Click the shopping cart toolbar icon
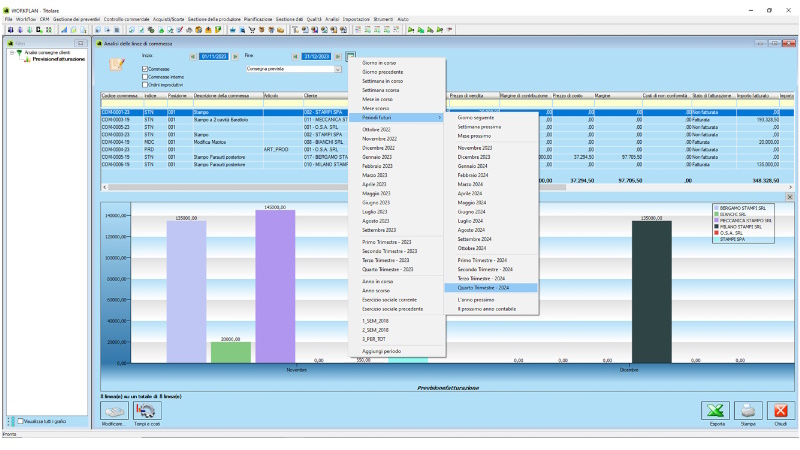This screenshot has height=450, width=800. [x=252, y=30]
